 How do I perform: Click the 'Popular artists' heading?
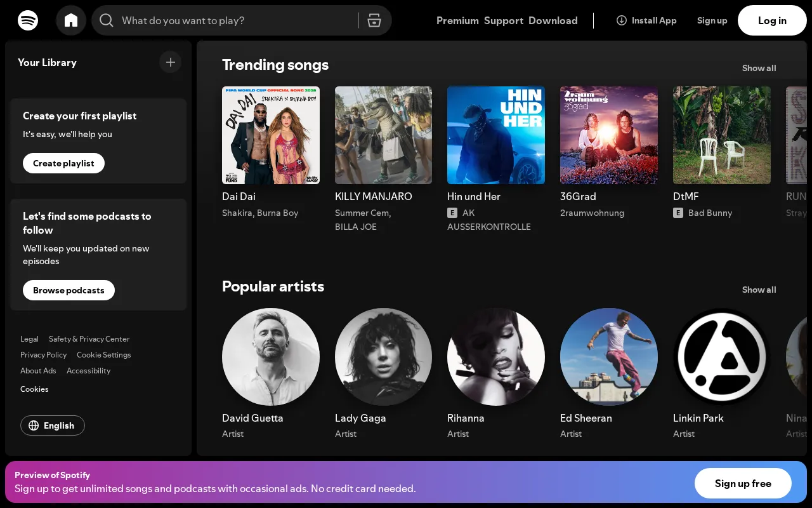tap(273, 286)
